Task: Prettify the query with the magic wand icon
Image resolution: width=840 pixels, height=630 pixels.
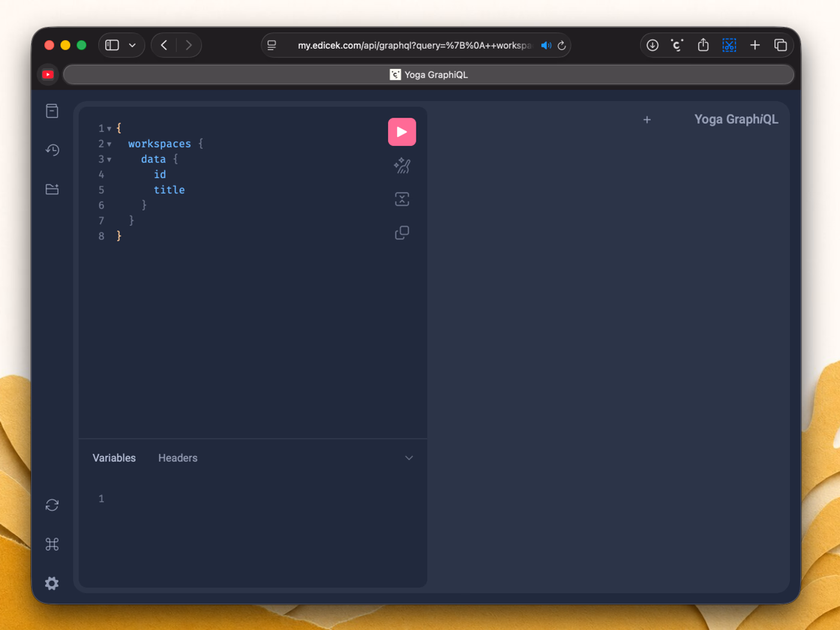Action: [x=402, y=166]
